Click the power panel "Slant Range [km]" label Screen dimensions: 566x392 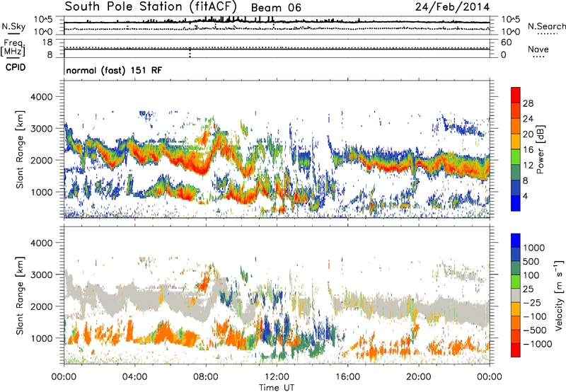pyautogui.click(x=20, y=149)
